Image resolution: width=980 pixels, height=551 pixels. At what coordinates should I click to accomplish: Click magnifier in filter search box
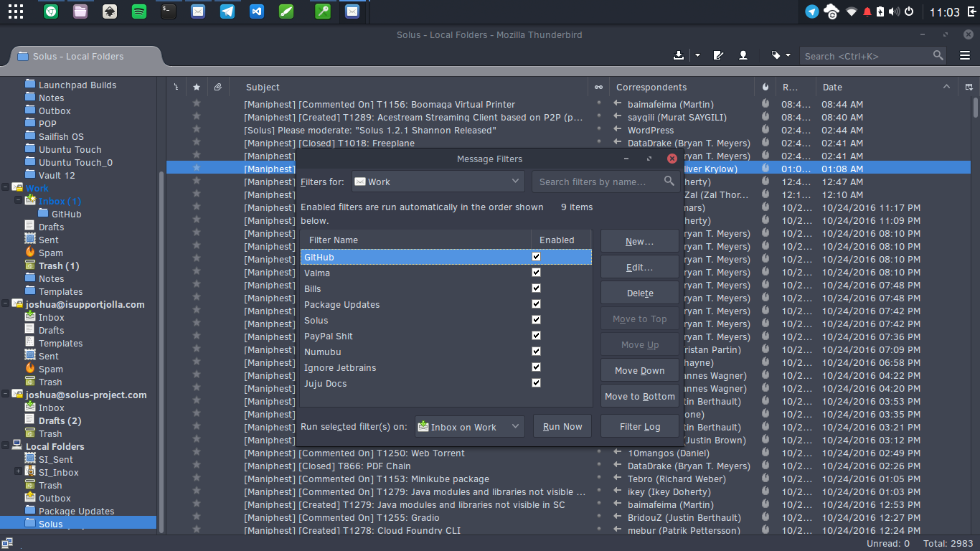669,182
